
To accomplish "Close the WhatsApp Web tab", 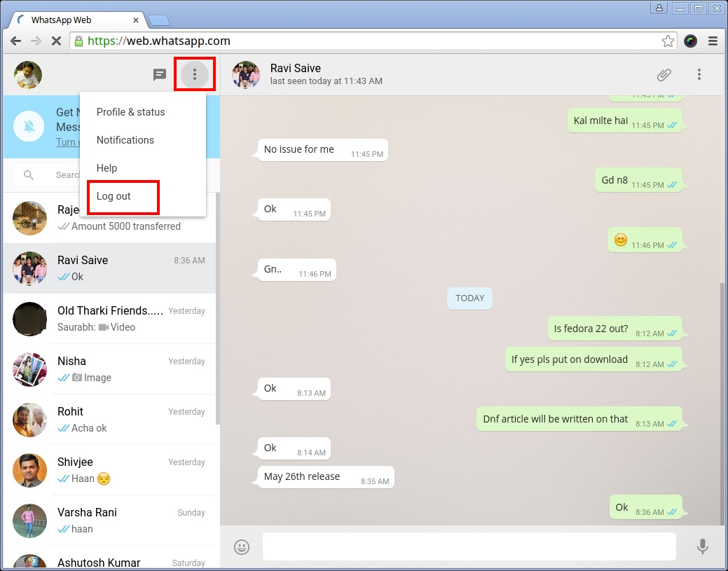I will pyautogui.click(x=135, y=20).
